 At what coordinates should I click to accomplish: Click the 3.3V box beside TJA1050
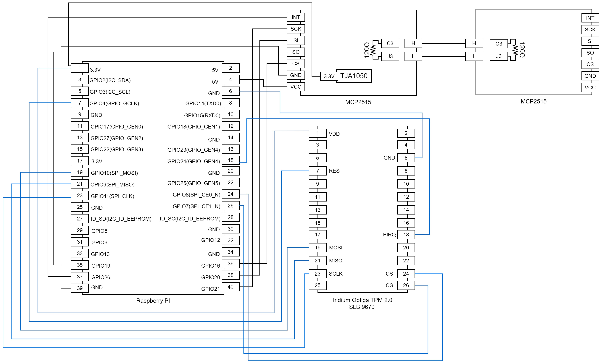(329, 76)
